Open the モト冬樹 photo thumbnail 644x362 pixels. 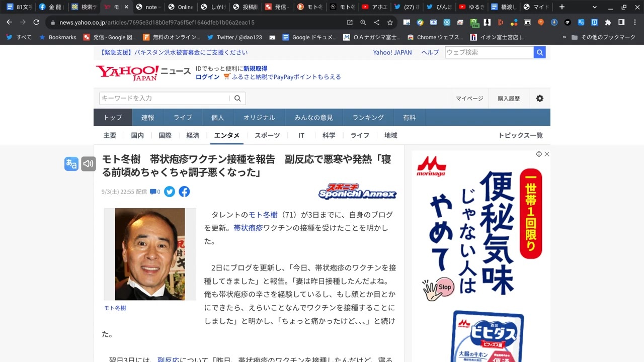click(150, 254)
